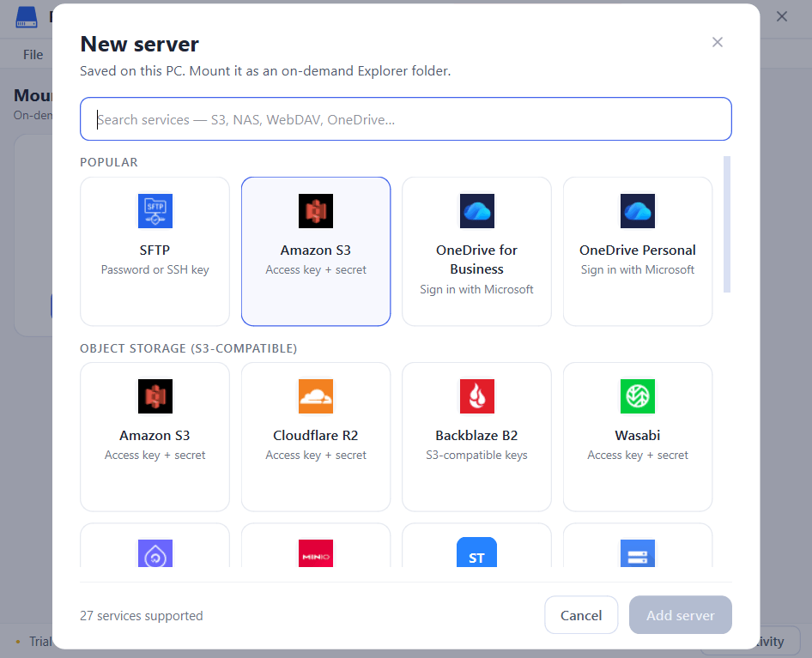Select the MinIO red icon

coord(316,553)
